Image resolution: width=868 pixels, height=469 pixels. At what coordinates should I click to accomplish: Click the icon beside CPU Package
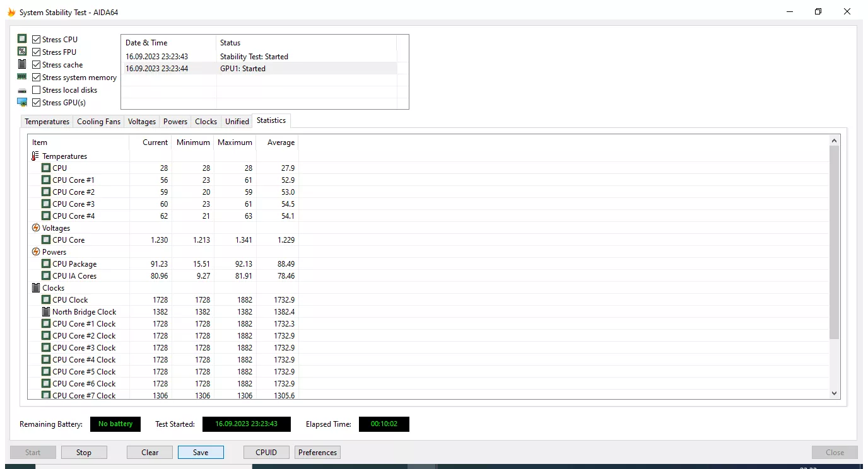[46, 263]
